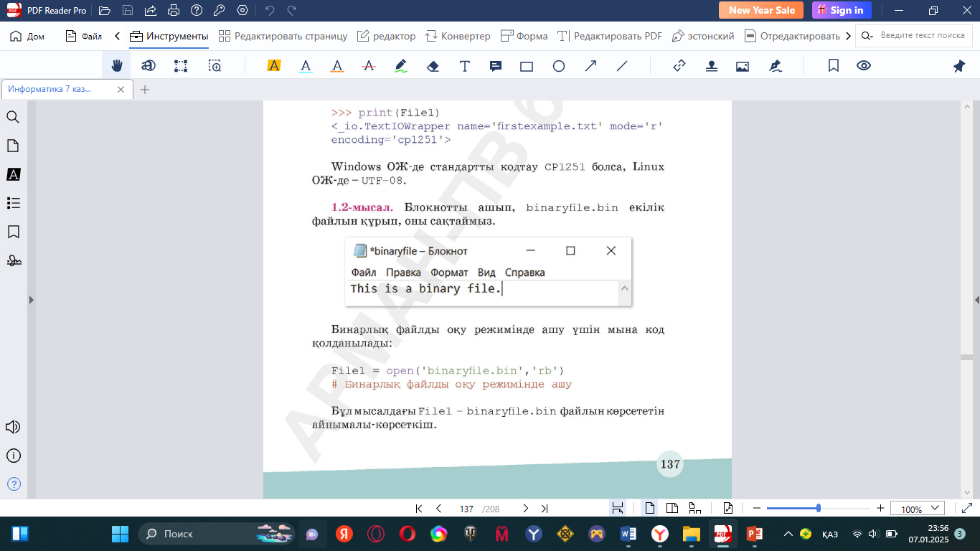Choose the Arrow drawing tool

pos(590,66)
